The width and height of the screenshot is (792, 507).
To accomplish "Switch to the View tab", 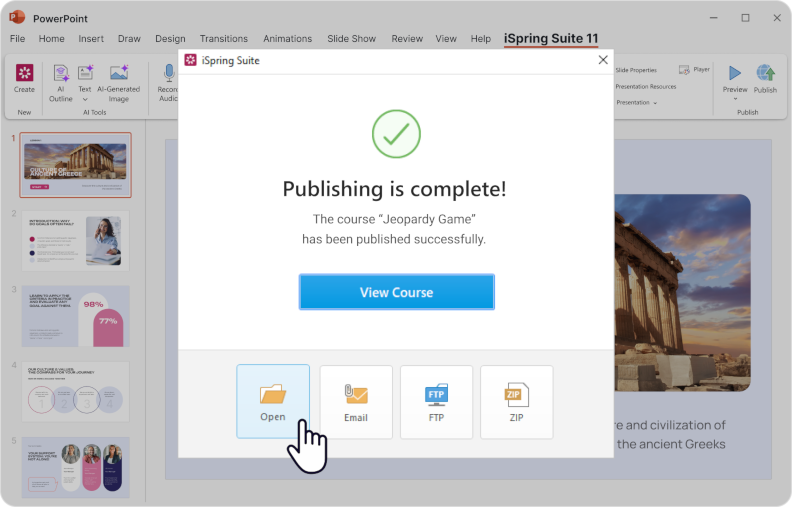I will 446,38.
